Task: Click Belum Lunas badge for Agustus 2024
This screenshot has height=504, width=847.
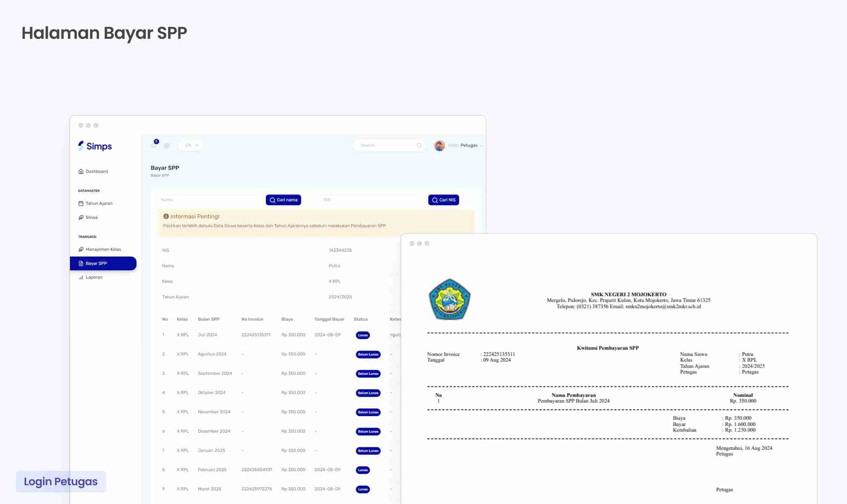Action: (368, 354)
